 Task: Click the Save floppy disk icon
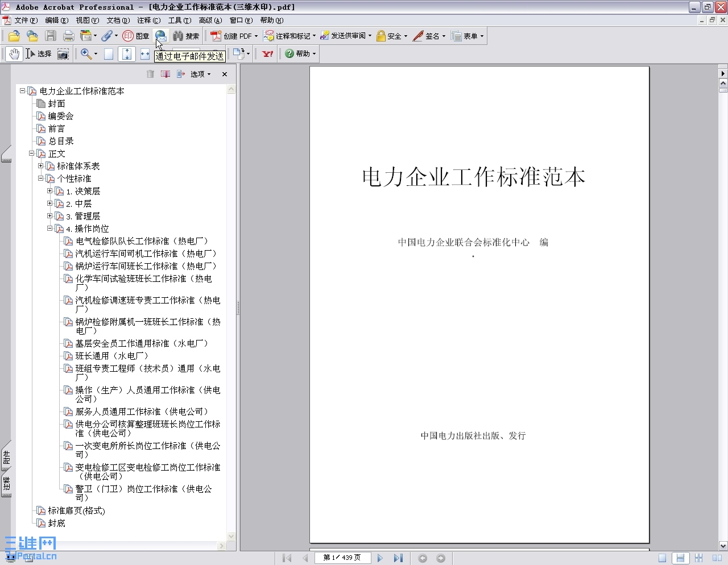point(51,36)
